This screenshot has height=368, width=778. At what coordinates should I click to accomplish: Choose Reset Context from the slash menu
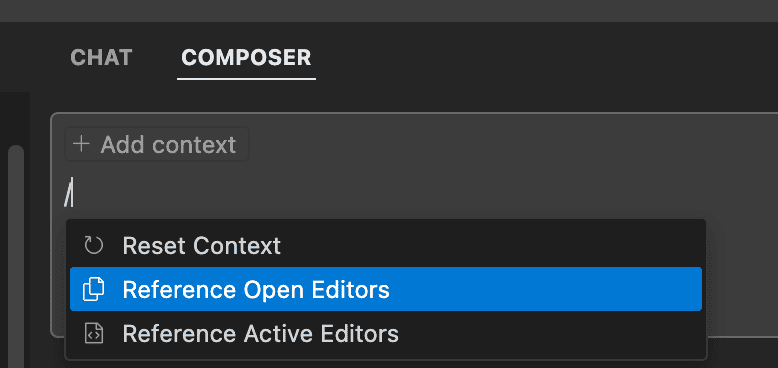(x=386, y=245)
